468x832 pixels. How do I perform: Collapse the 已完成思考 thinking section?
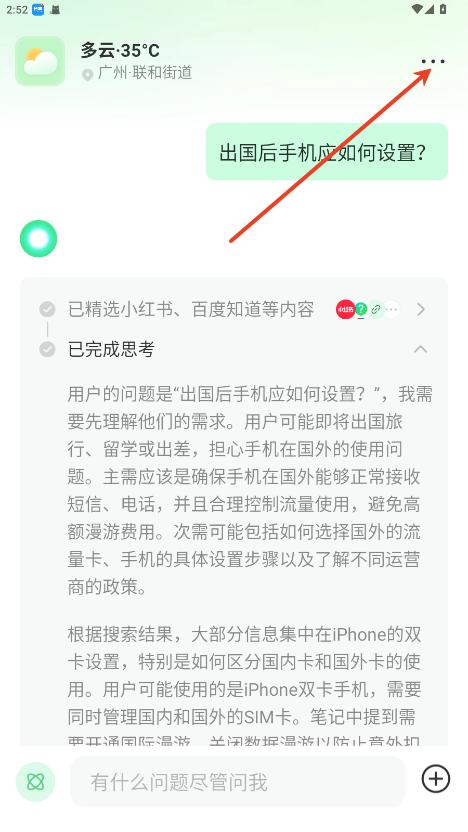click(x=421, y=349)
